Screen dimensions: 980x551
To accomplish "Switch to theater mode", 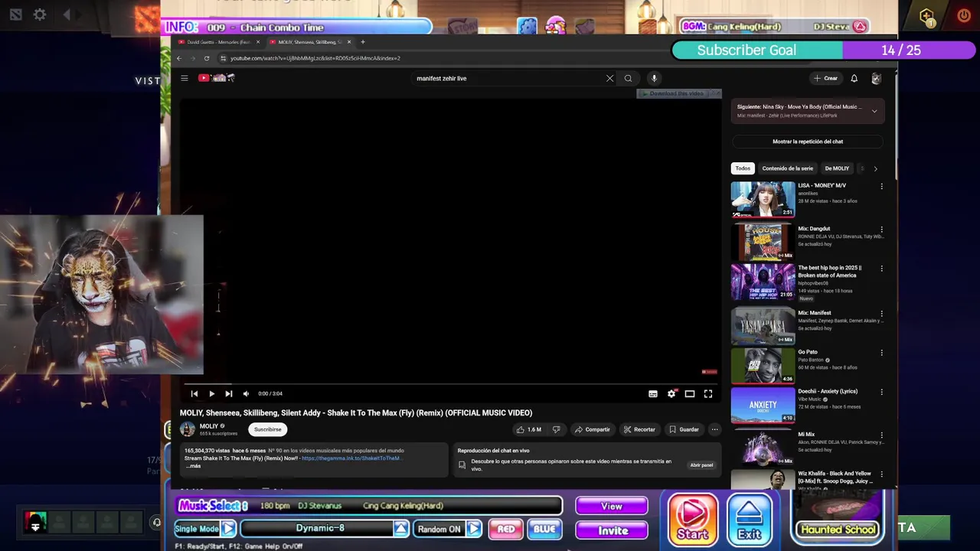I will 690,393.
